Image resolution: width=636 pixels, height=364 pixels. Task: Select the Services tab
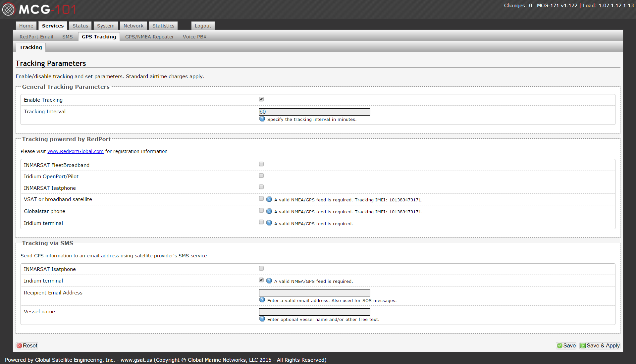click(53, 26)
